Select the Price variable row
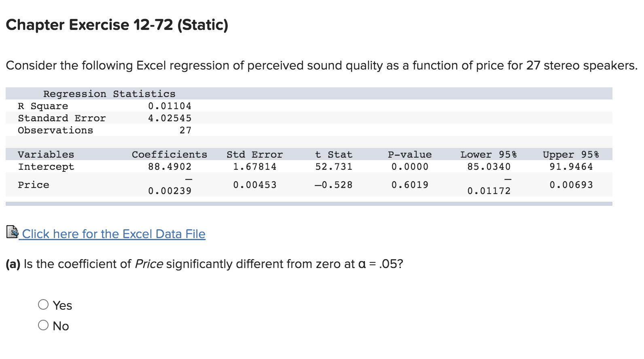The height and width of the screenshot is (359, 644). (34, 184)
